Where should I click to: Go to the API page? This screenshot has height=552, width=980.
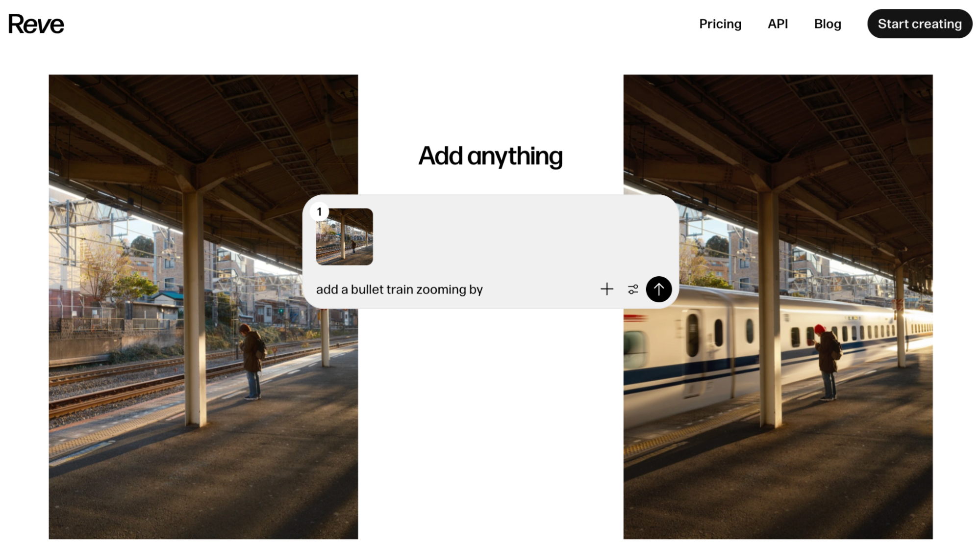778,24
